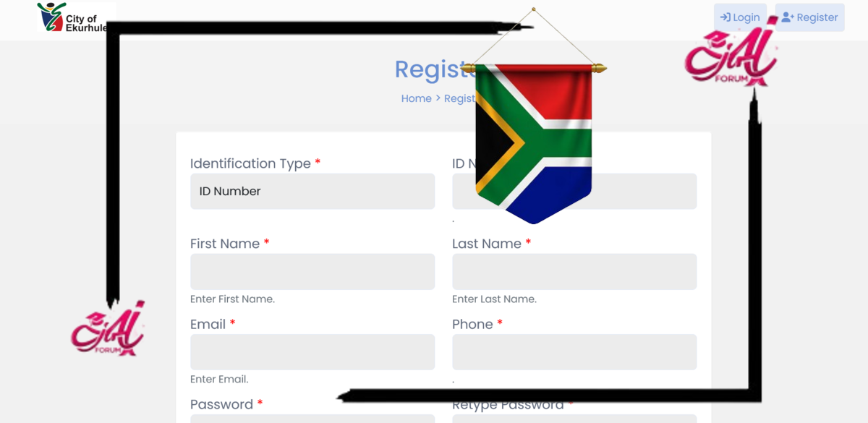Focus the First Name text field
Image resolution: width=868 pixels, height=423 pixels.
[312, 272]
